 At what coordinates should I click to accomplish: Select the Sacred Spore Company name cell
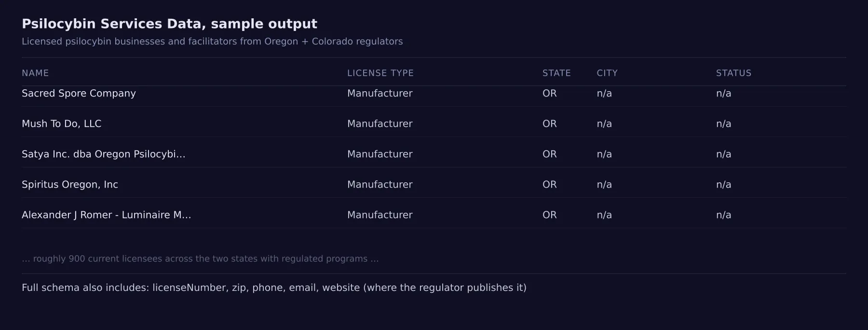pos(79,93)
